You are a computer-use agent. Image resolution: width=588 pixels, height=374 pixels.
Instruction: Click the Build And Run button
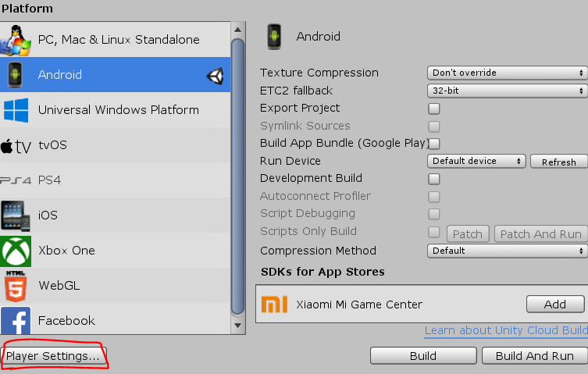click(535, 355)
